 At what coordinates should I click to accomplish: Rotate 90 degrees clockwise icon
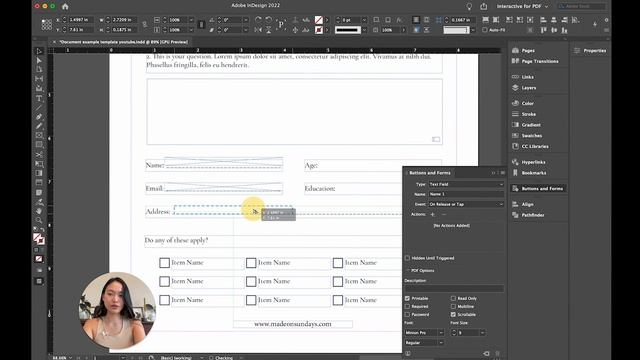[x=258, y=20]
